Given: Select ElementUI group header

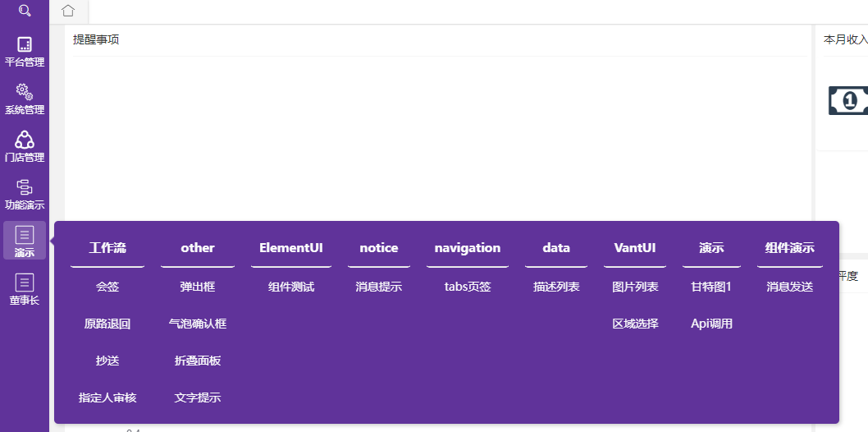Looking at the screenshot, I should click(291, 248).
